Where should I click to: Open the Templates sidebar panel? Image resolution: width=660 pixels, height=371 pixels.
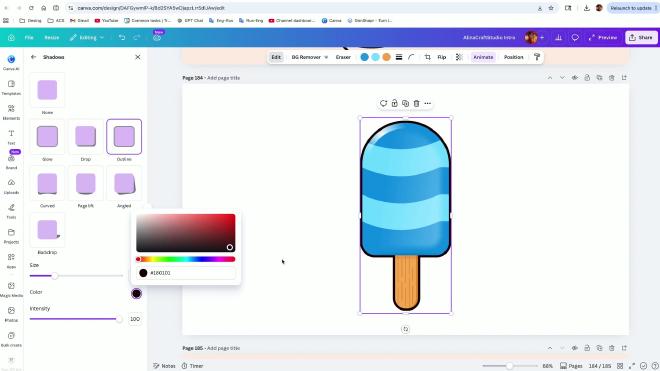tap(11, 87)
